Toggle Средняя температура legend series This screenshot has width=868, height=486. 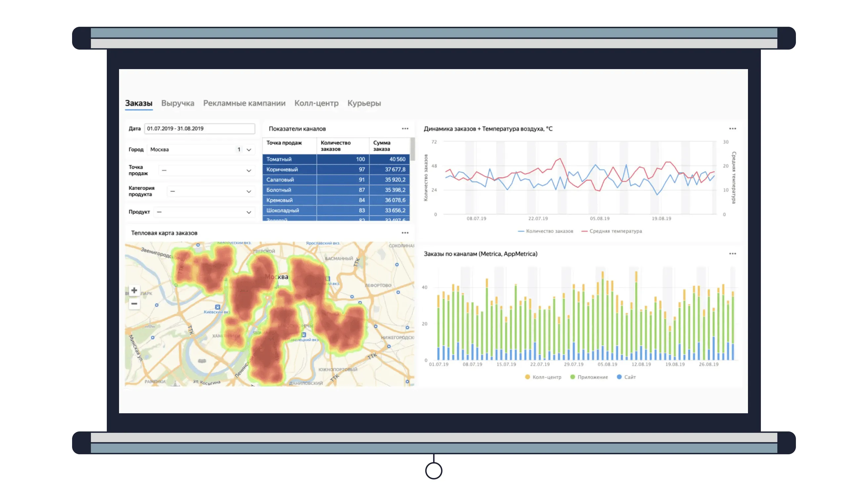tap(612, 231)
